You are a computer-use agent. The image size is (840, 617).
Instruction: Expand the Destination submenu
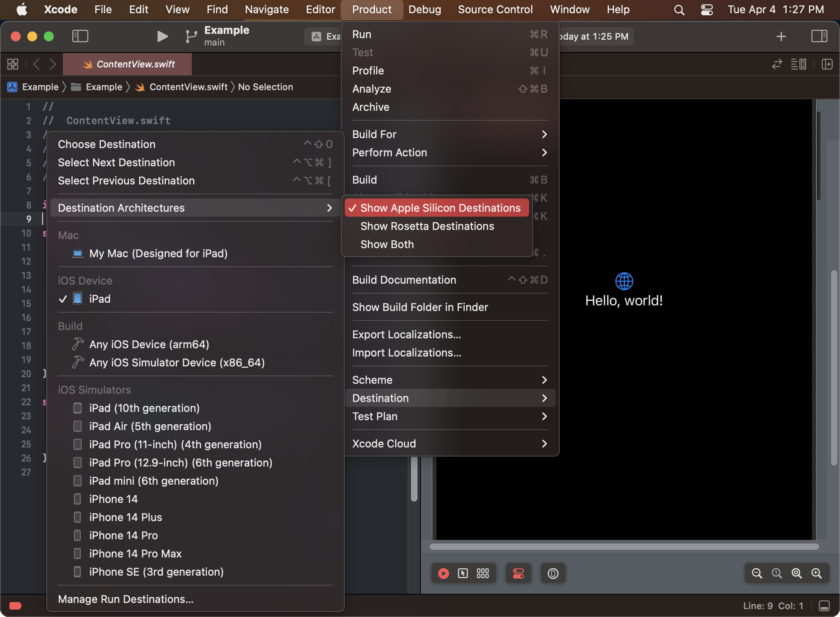tap(450, 398)
